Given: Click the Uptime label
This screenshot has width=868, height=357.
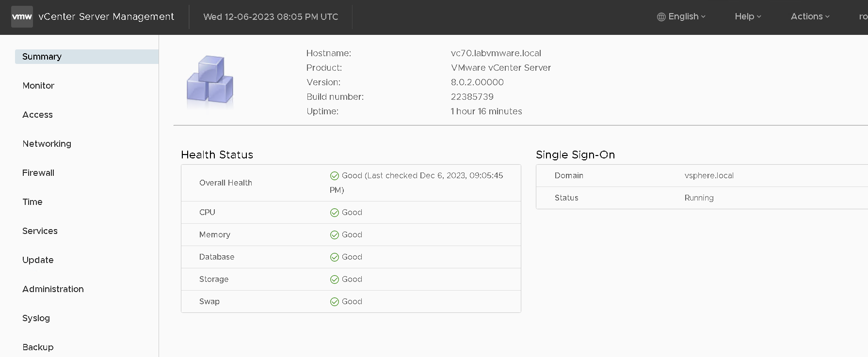Looking at the screenshot, I should [322, 111].
